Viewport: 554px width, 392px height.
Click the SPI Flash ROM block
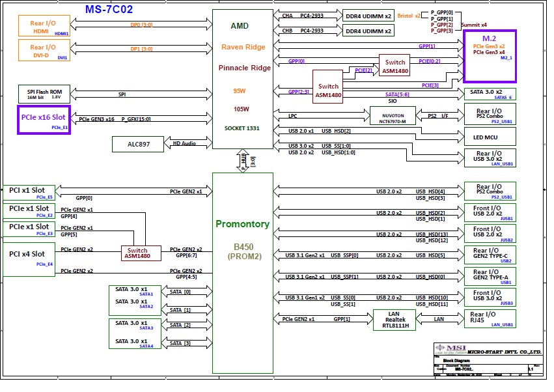click(44, 94)
